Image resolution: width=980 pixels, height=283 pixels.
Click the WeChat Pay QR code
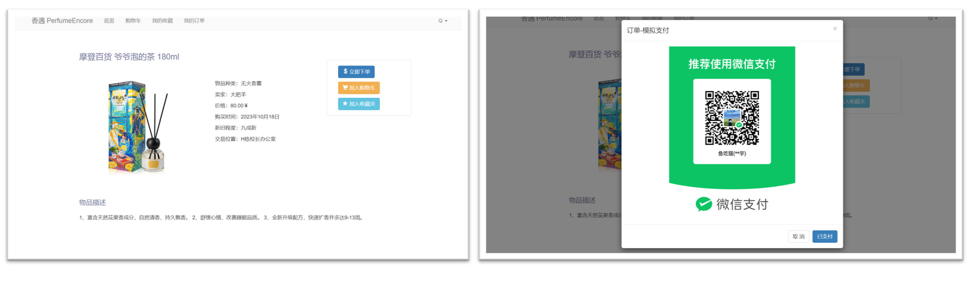point(732,118)
